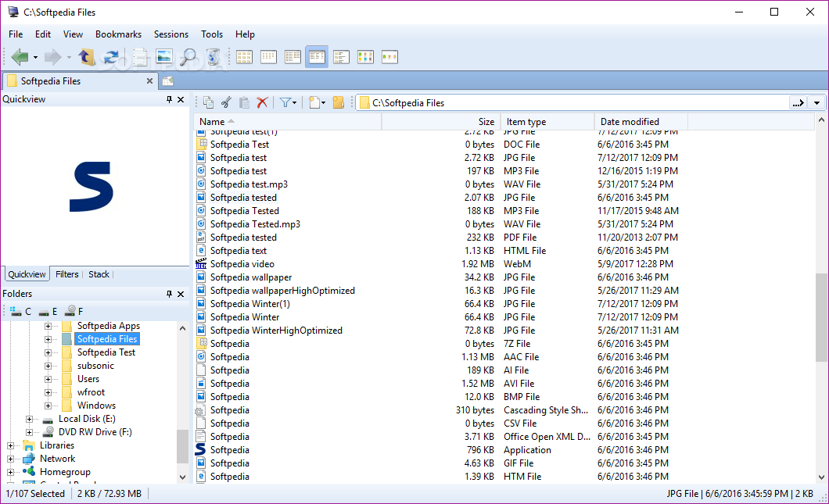Sort by the Item type column header
829x504 pixels.
click(547, 122)
